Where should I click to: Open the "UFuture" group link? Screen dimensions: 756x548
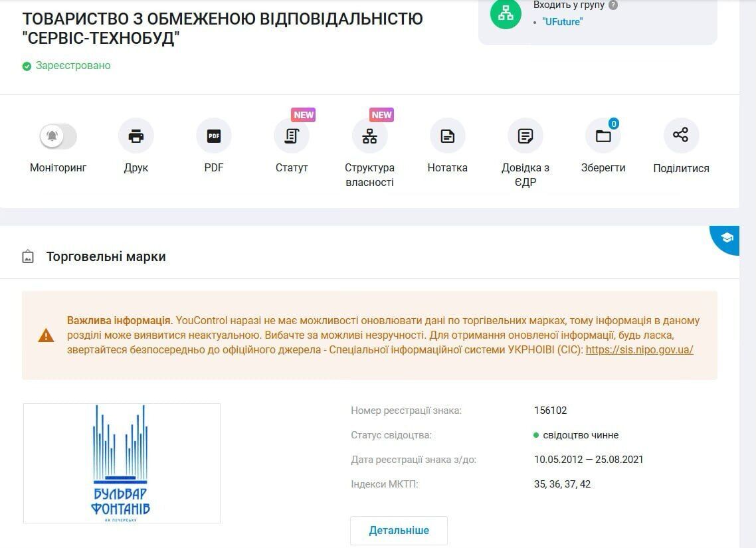(562, 22)
